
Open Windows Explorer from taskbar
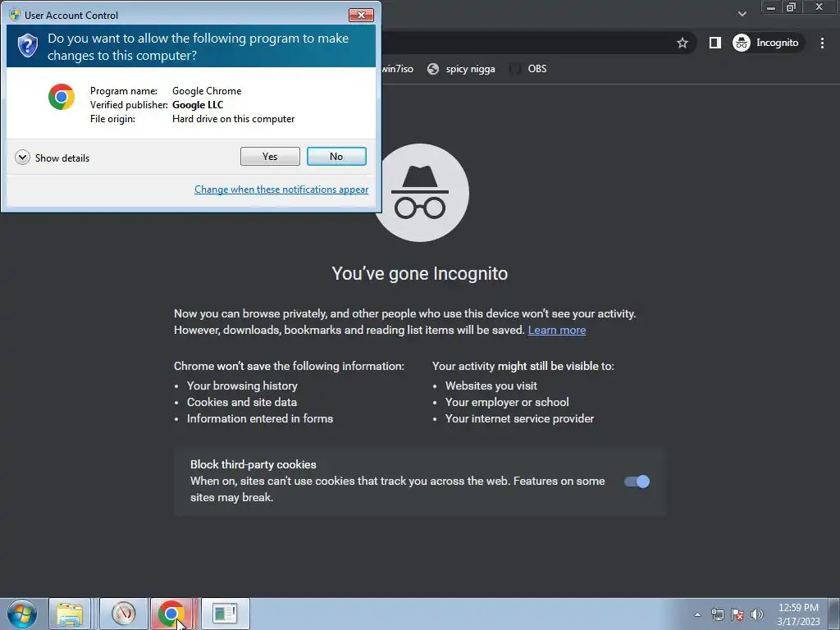tap(70, 614)
